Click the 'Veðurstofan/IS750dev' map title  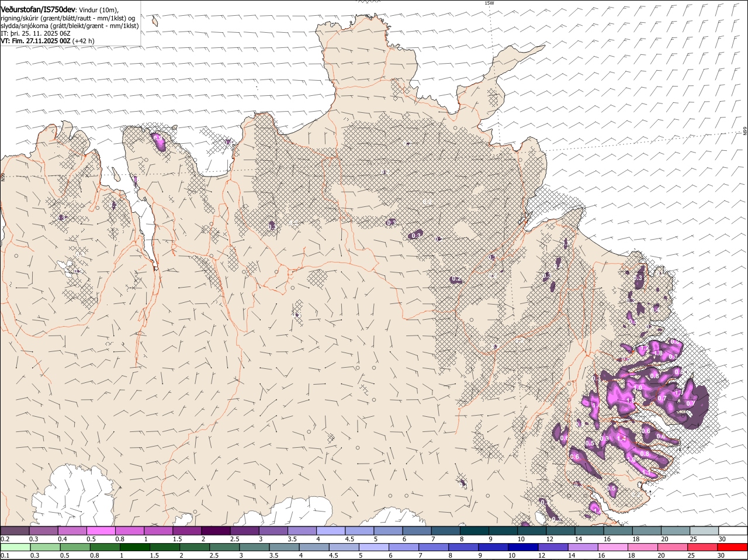38,9
